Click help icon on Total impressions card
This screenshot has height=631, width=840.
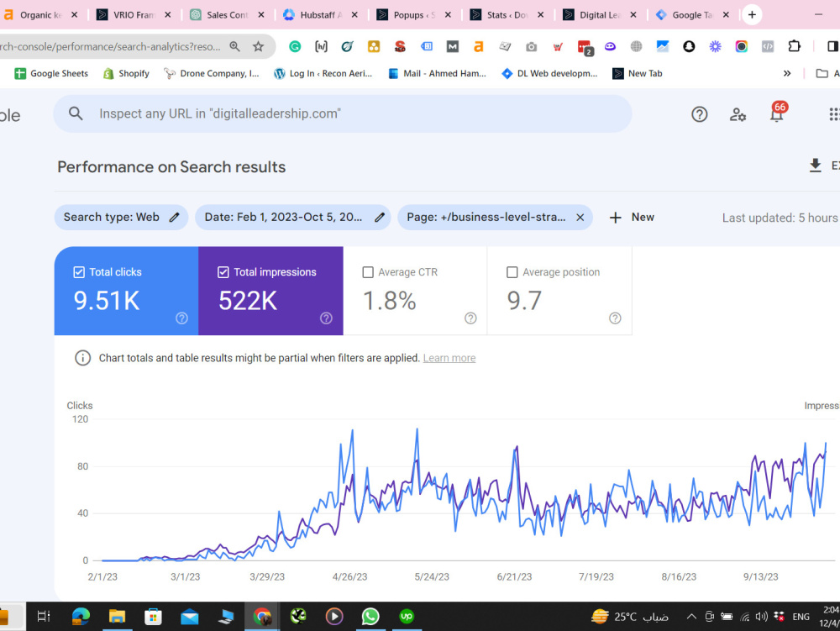coord(326,318)
